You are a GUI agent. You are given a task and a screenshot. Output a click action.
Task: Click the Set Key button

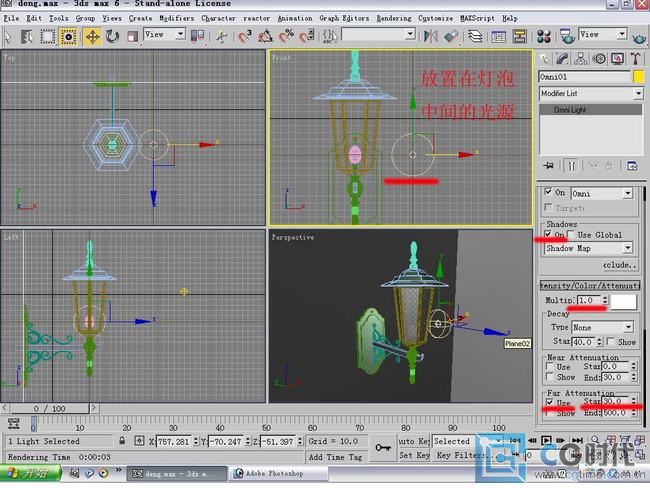point(414,455)
